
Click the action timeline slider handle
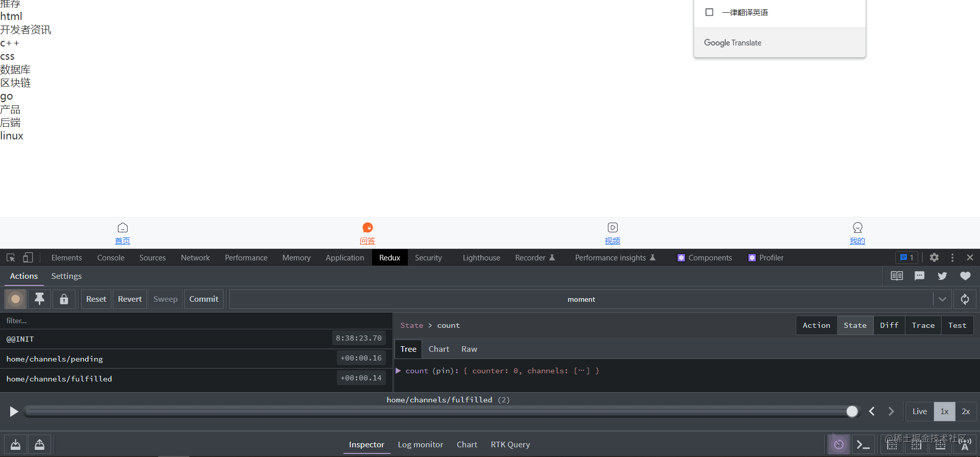click(x=852, y=412)
